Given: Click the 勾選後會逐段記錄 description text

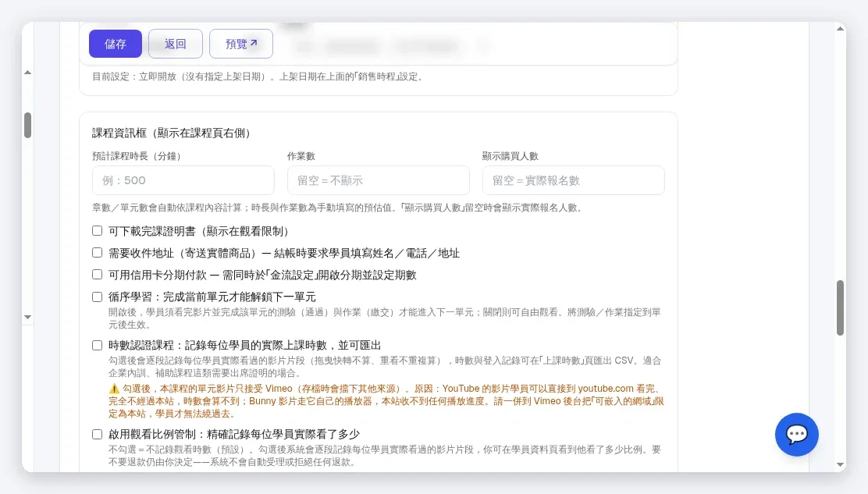Looking at the screenshot, I should [x=385, y=366].
